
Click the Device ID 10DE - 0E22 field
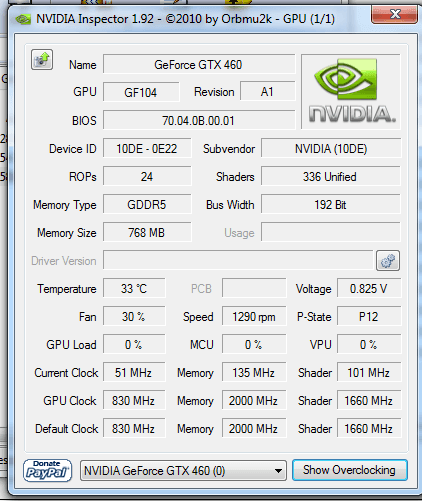point(147,148)
